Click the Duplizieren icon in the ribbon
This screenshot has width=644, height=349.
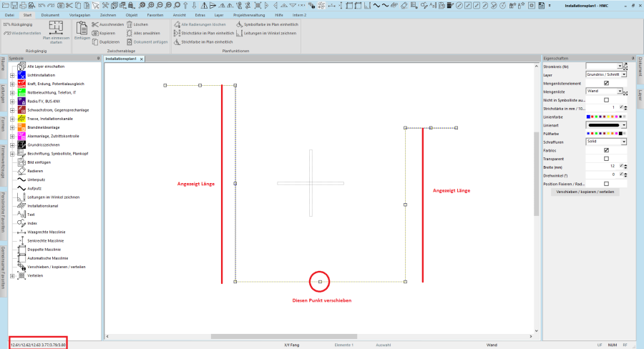95,41
